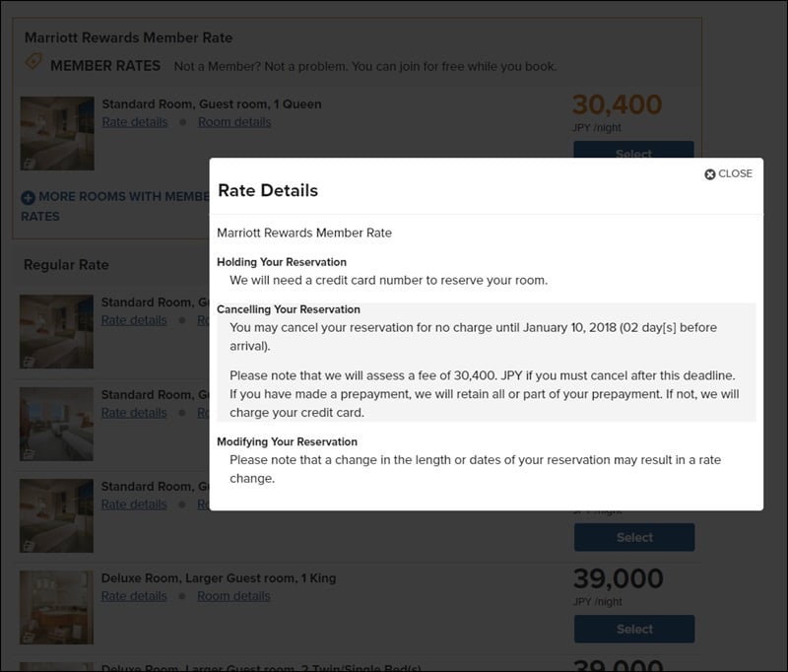Viewport: 788px width, 672px height.
Task: Open Room details for Deluxe Room 1 King
Action: tap(233, 596)
